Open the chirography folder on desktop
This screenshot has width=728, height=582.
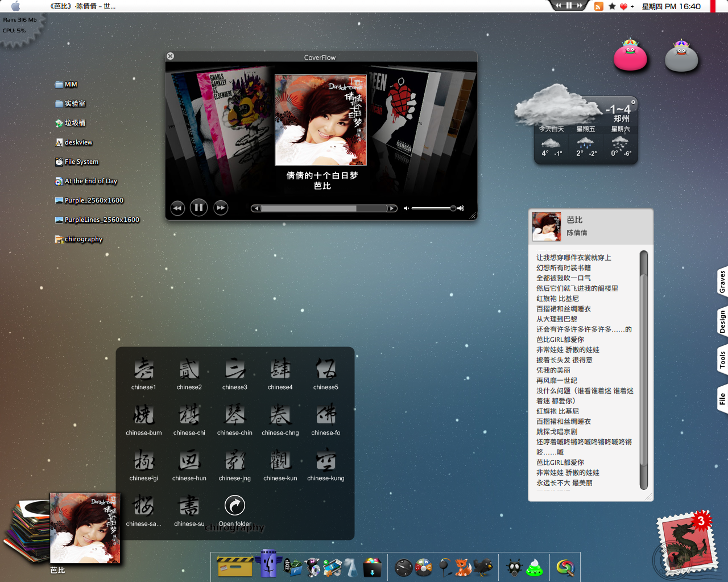point(79,239)
